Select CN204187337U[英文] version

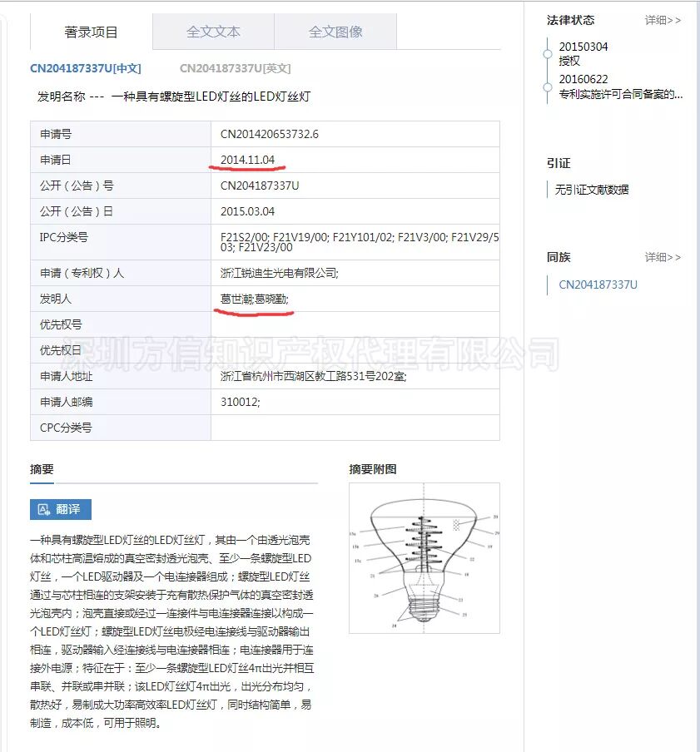coord(235,68)
